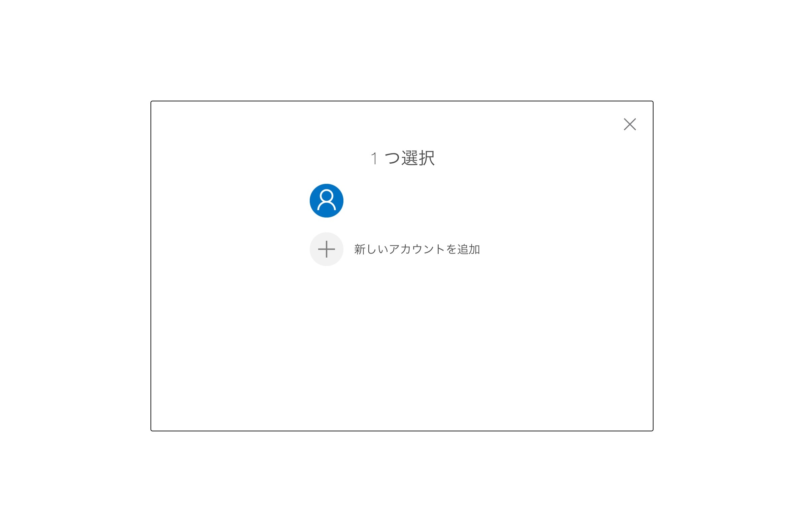
Task: Click the X at dialog top right
Action: (630, 124)
